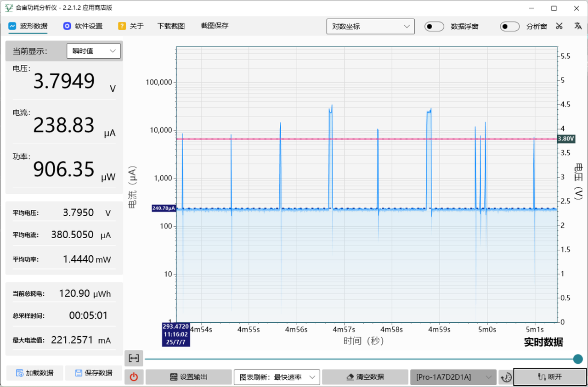Screen dimensions: 588x387
Task: Click the 240.78µA current marker label
Action: 164,208
